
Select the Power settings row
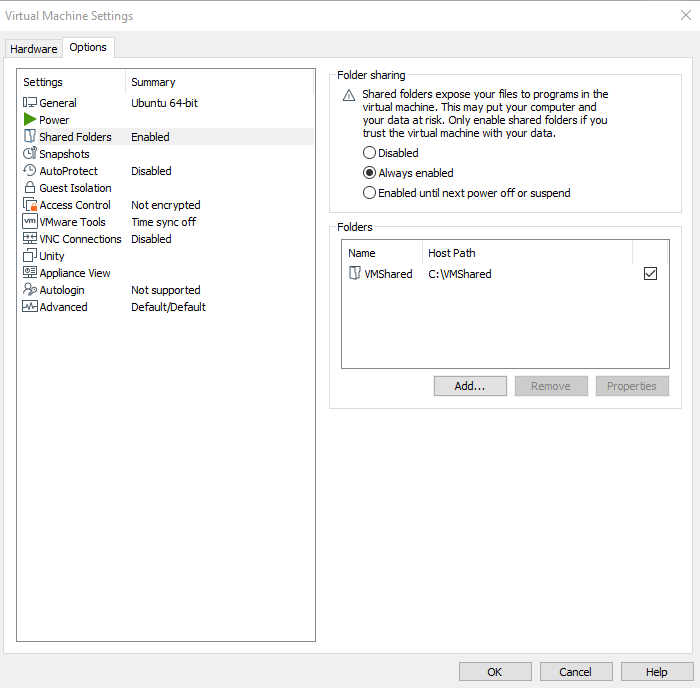coord(167,120)
